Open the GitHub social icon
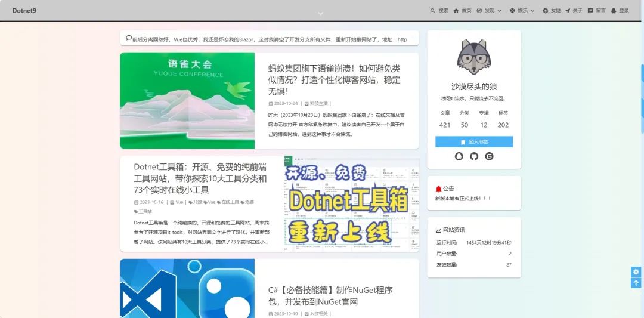Screen dimensions: 644x318 [474, 156]
